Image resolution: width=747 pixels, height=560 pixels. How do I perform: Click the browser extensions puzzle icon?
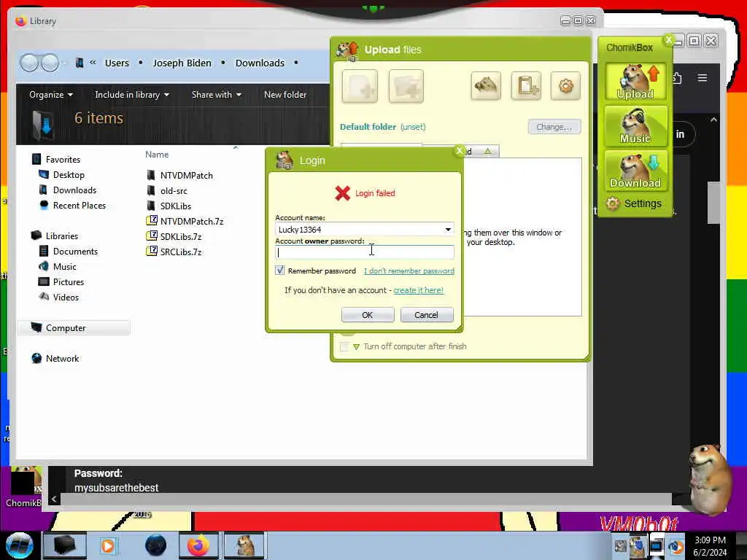coord(677,77)
